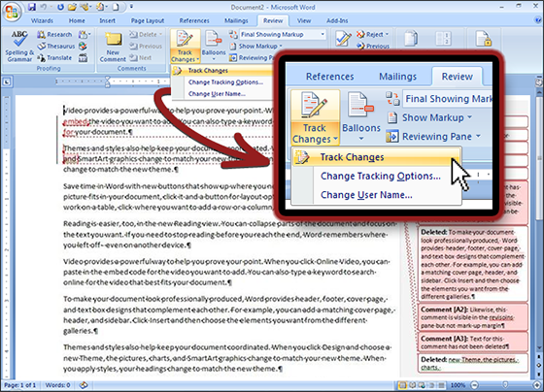Open the Home tab

77,20
